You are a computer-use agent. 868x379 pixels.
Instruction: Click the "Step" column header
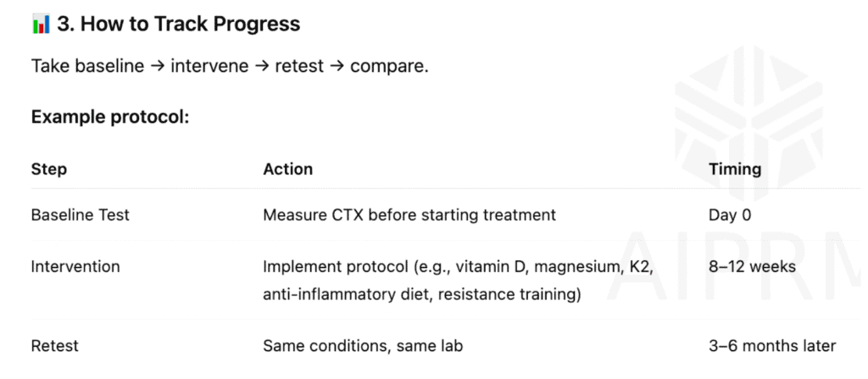click(48, 169)
